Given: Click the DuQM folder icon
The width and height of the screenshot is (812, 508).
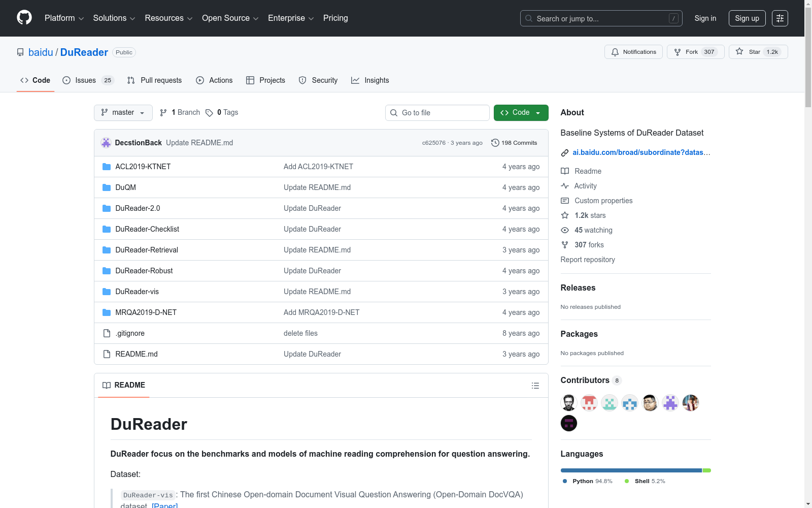Looking at the screenshot, I should (x=107, y=187).
